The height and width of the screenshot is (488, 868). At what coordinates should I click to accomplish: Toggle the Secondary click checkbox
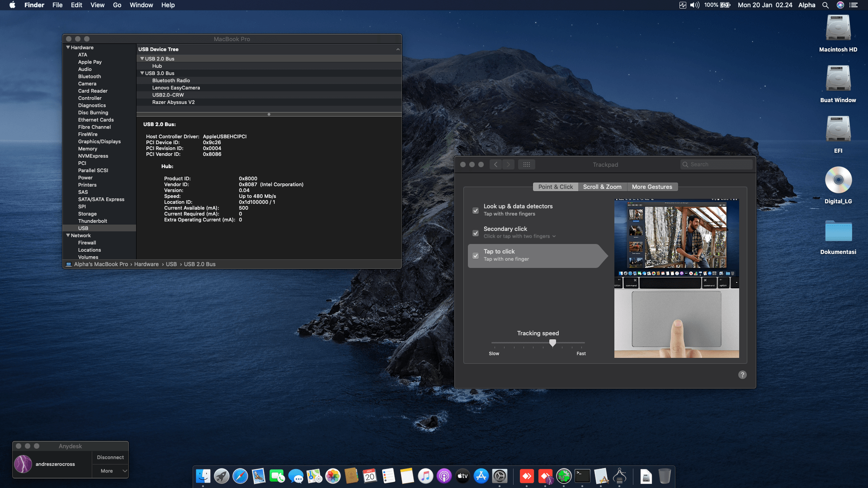coord(476,233)
